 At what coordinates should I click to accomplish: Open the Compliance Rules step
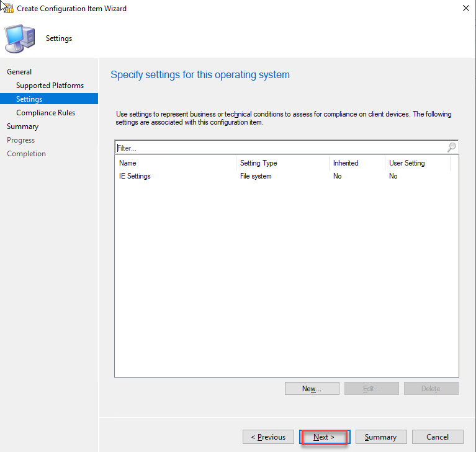[x=45, y=113]
